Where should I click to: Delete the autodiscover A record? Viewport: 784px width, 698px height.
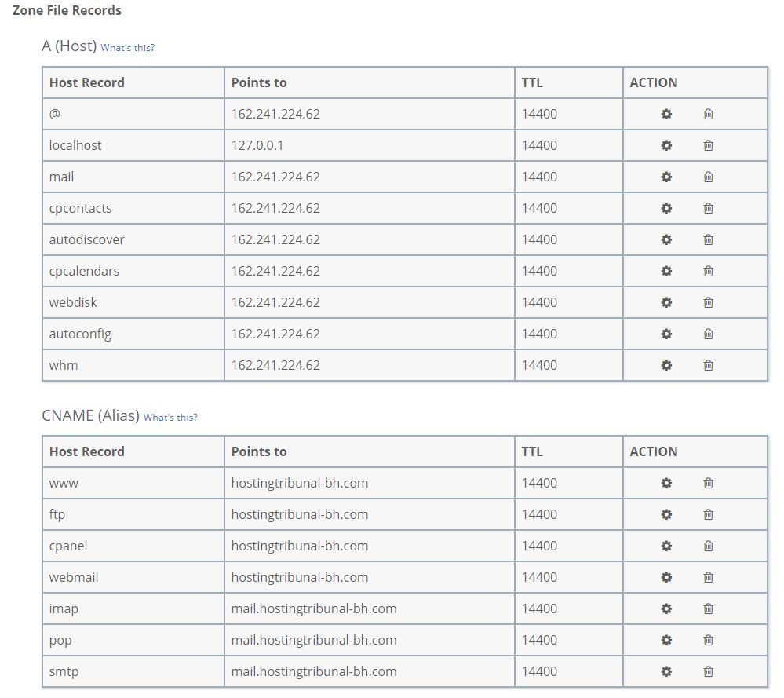click(708, 239)
